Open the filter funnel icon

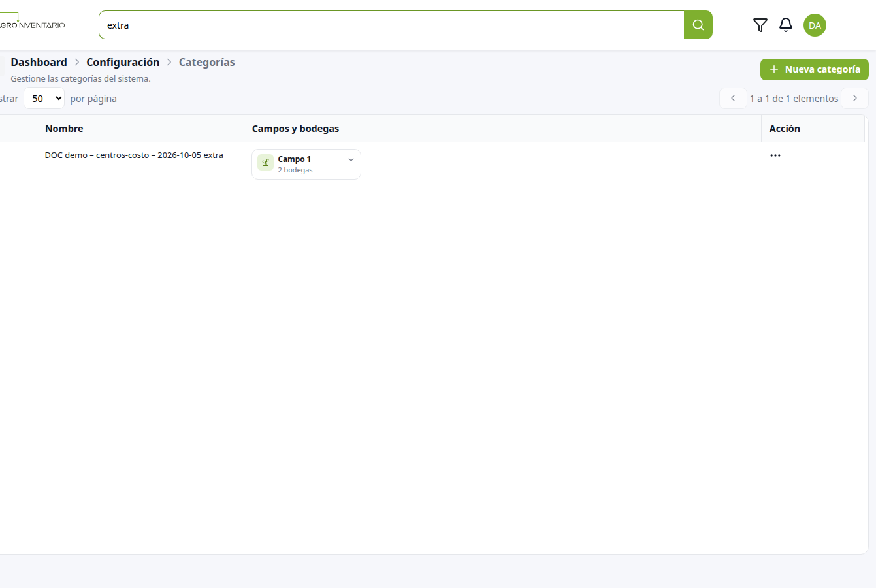click(x=760, y=25)
